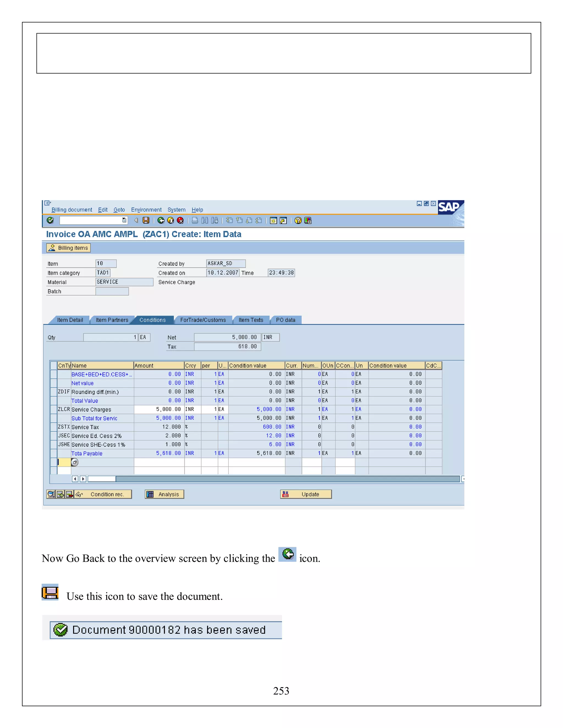
Task: Open the command field dropdown arrow
Action: pos(124,220)
